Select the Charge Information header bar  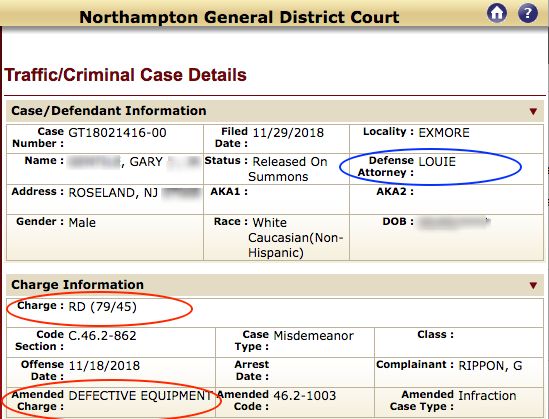(x=275, y=285)
